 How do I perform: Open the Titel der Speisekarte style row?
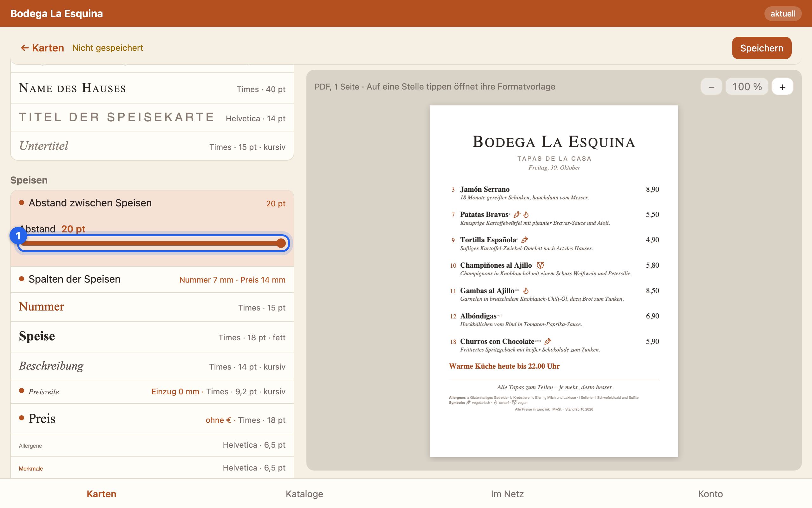[152, 117]
